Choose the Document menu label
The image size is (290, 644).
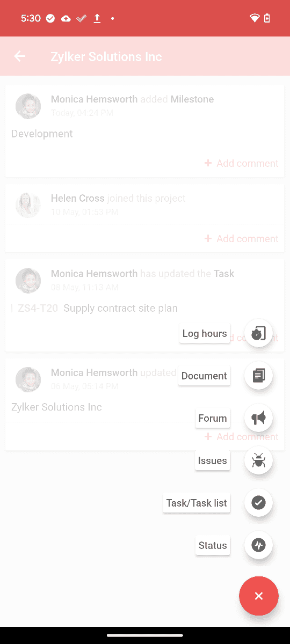tap(204, 376)
